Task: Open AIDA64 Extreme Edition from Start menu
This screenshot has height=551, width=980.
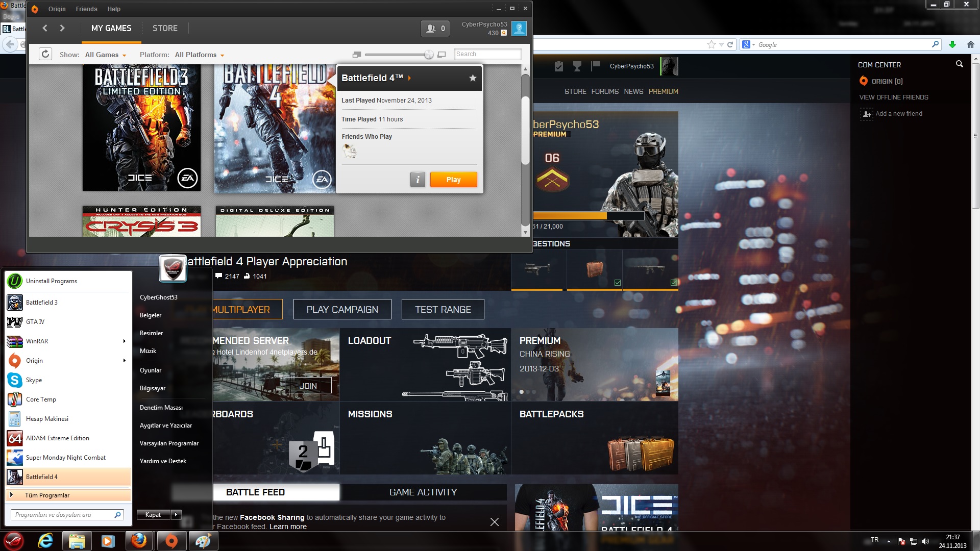Action: point(68,438)
